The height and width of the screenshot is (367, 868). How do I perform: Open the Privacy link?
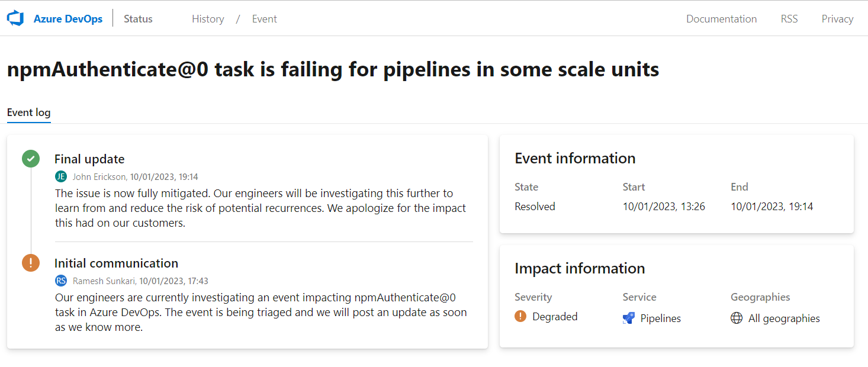pos(837,19)
